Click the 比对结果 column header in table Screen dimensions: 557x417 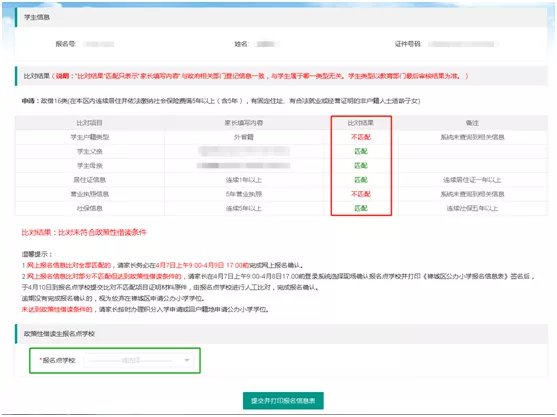(361, 123)
